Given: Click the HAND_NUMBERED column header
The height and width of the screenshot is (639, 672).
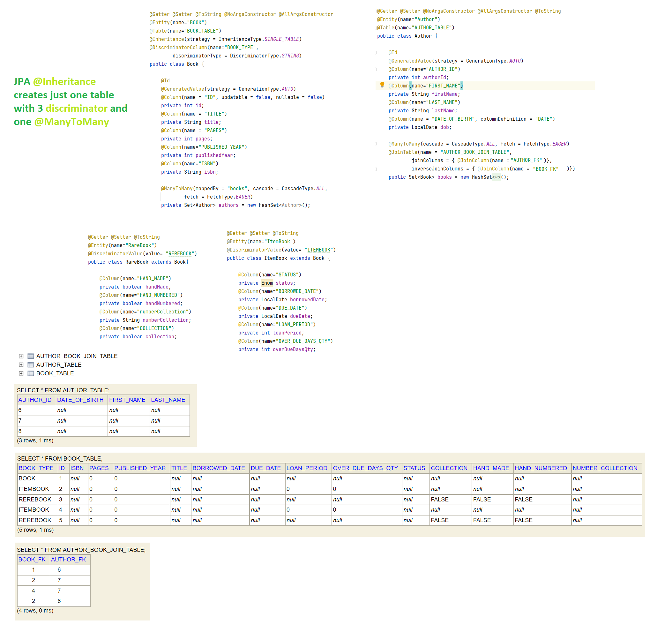Looking at the screenshot, I should (x=541, y=468).
